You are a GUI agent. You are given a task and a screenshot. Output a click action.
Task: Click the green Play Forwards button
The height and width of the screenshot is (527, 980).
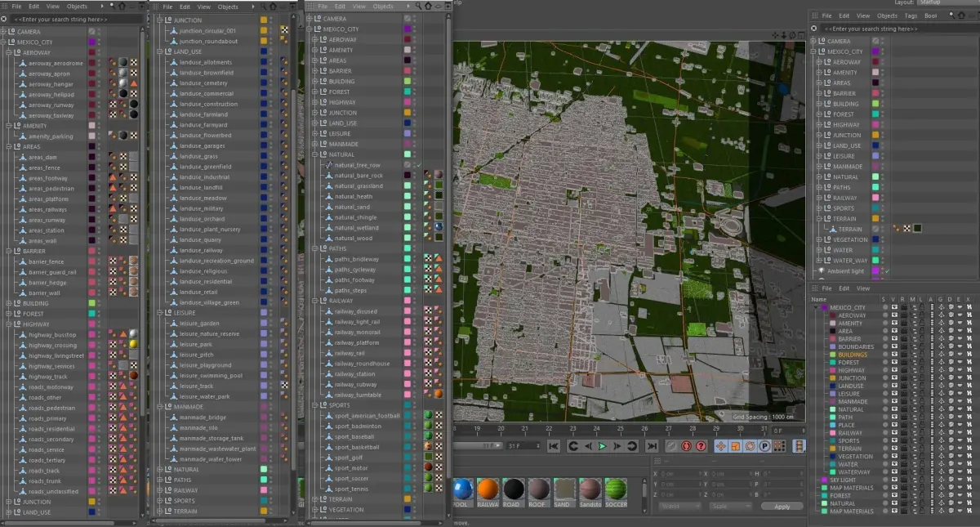602,446
